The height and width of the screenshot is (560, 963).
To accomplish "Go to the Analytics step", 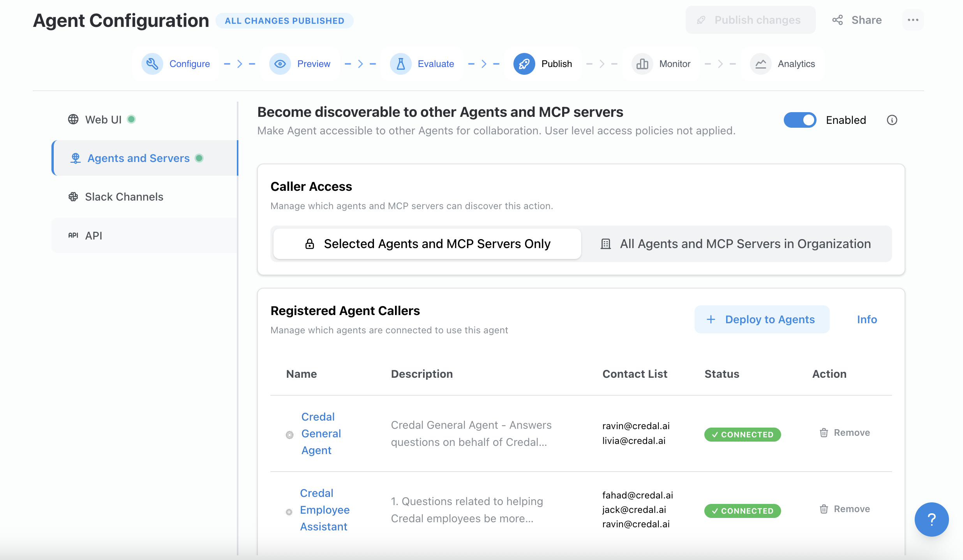I will click(783, 64).
